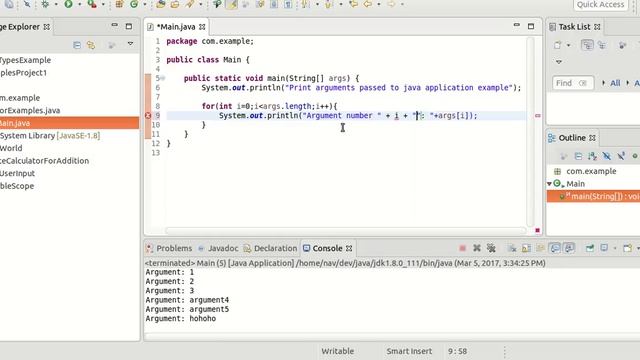Click Pin Console icon

590,248
